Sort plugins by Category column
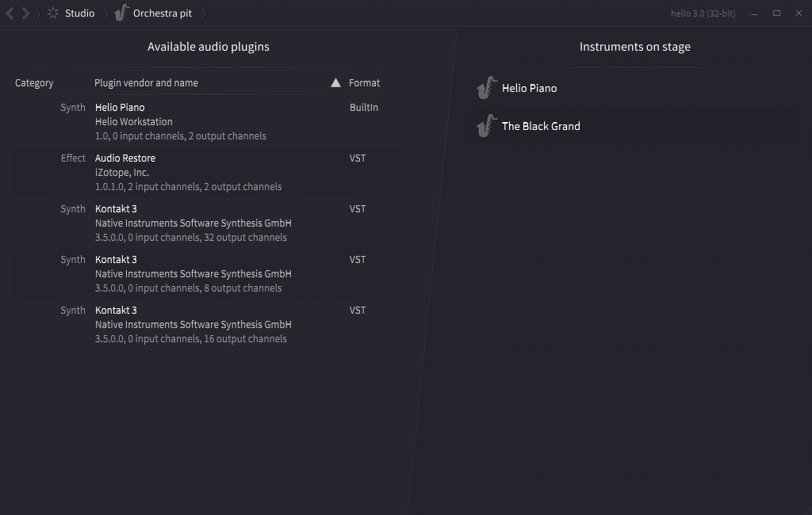The image size is (812, 515). (34, 83)
